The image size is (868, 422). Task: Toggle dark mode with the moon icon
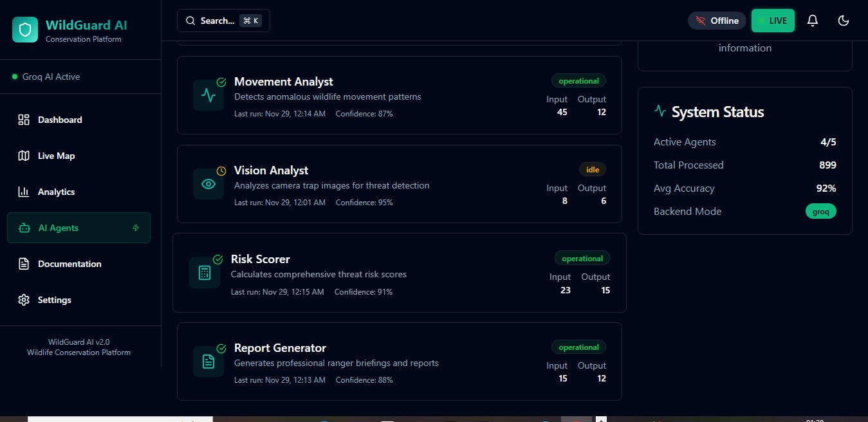(x=844, y=21)
